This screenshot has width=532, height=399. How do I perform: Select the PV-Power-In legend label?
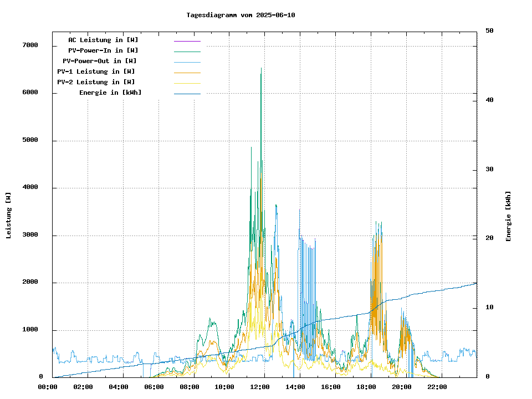coord(103,50)
